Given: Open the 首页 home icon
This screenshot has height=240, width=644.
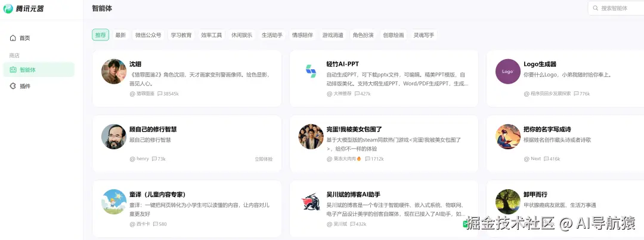Looking at the screenshot, I should [x=13, y=38].
